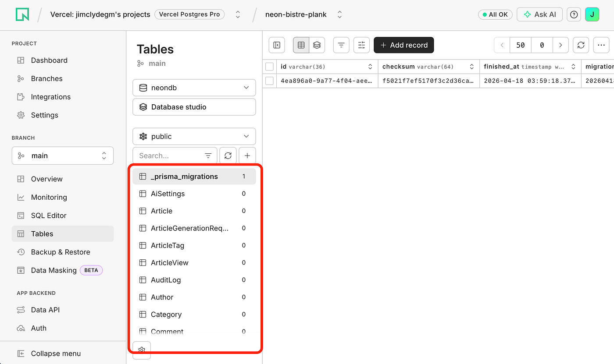The height and width of the screenshot is (364, 614).
Task: Open Data Masking beta page
Action: (x=63, y=270)
